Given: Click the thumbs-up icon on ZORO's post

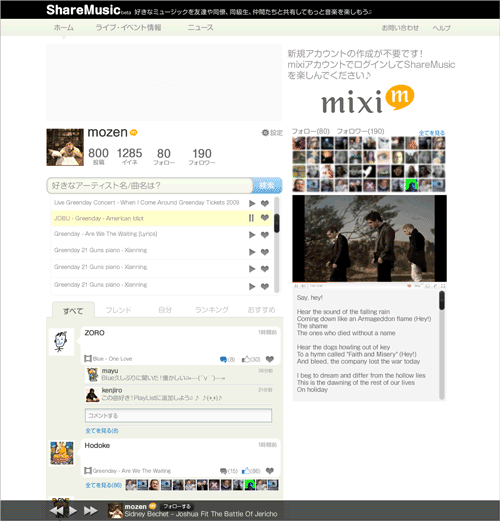Looking at the screenshot, I should pos(246,359).
